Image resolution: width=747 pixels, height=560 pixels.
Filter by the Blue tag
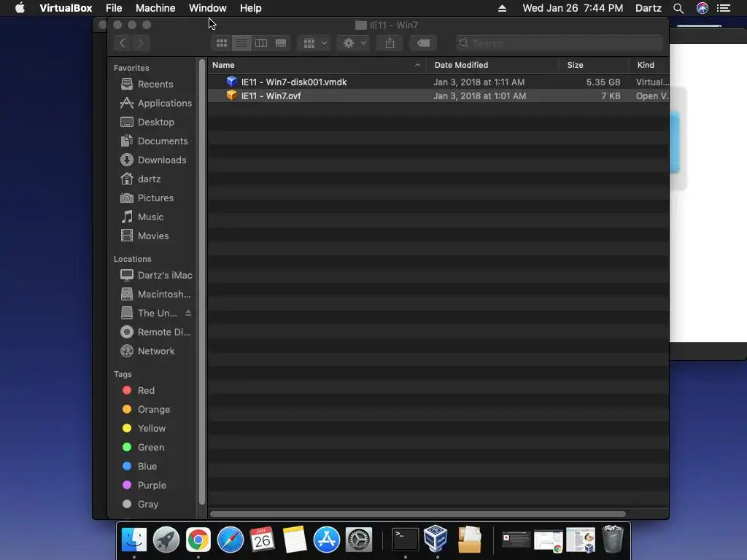(x=139, y=466)
